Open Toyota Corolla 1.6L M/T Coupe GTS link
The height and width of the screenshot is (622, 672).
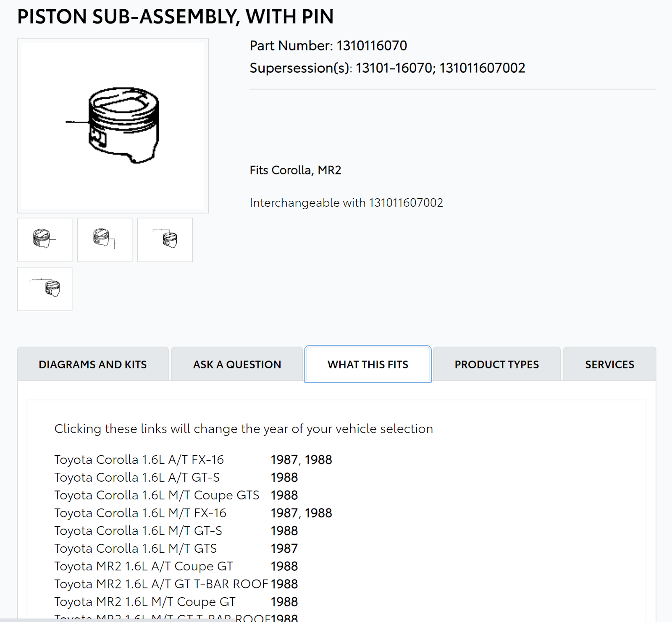point(157,495)
